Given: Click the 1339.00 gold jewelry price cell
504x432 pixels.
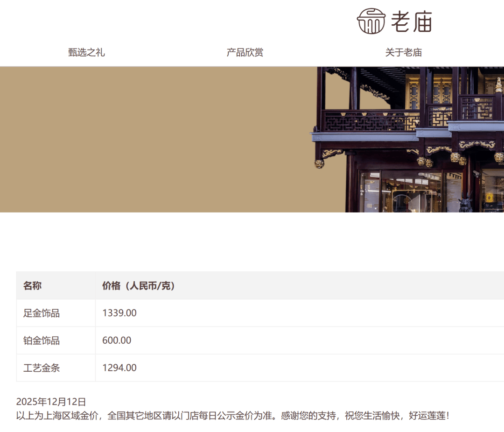Looking at the screenshot, I should 119,313.
